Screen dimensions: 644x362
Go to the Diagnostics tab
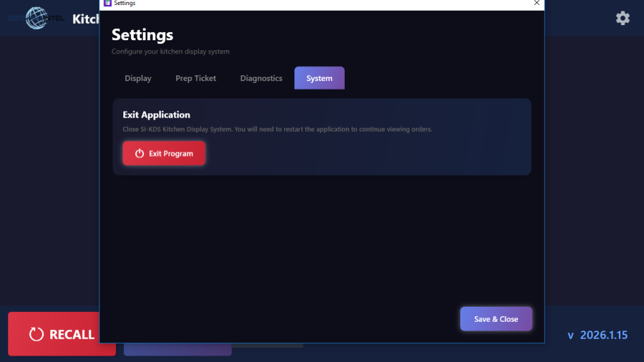pyautogui.click(x=261, y=79)
